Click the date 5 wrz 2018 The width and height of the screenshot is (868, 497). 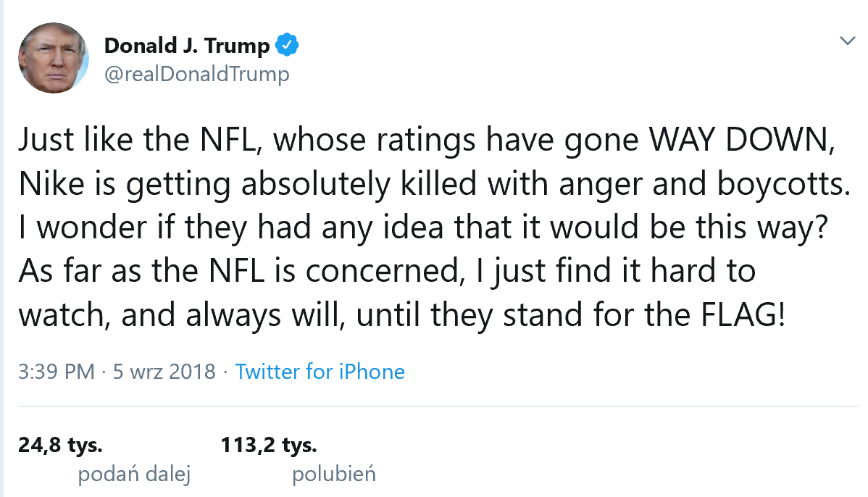pos(164,372)
